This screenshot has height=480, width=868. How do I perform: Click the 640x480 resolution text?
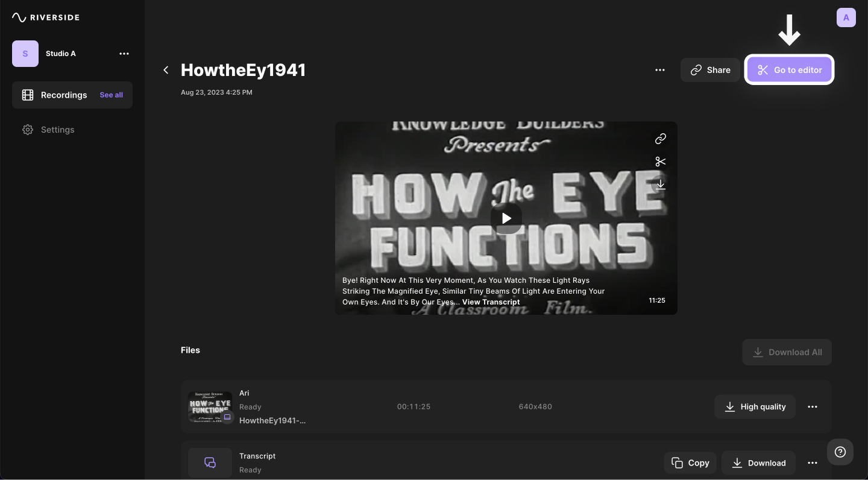click(535, 406)
